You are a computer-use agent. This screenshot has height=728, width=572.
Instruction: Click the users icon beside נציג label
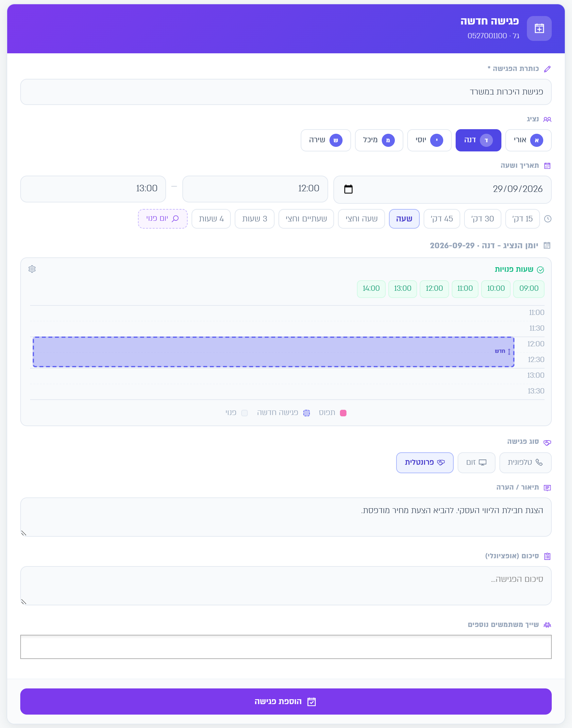click(547, 119)
